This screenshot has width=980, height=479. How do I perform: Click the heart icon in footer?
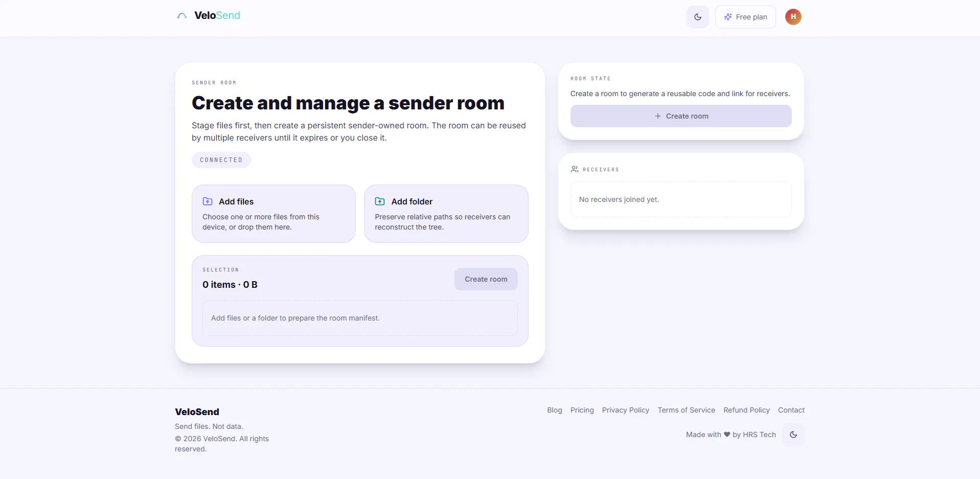pos(727,435)
